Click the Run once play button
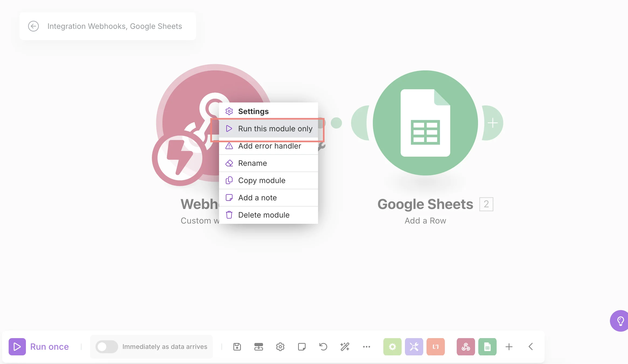 click(x=17, y=346)
